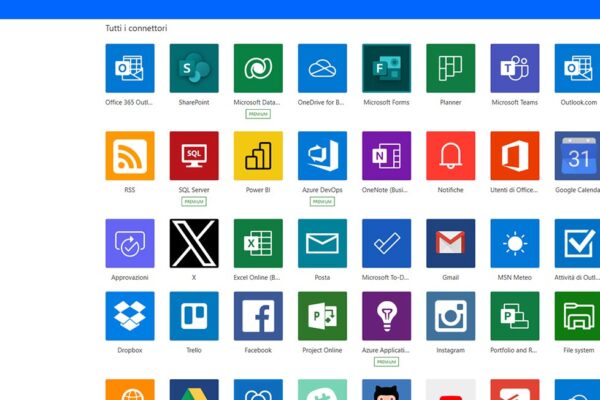Select the Portfolio and Roadmap connector icon

515,316
